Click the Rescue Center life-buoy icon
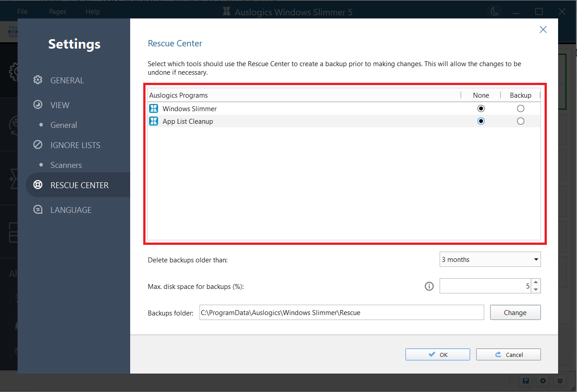577x392 pixels. [38, 185]
